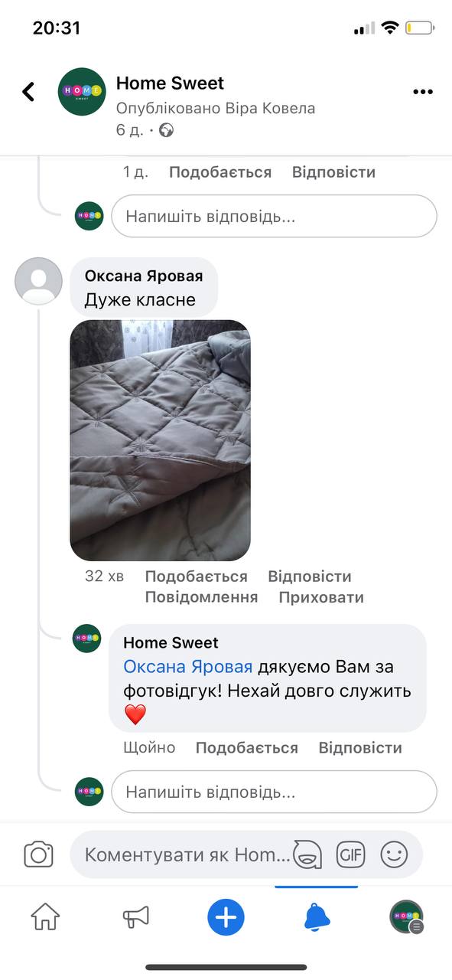This screenshot has width=452, height=980.
Task: Tap the camera icon to attach photo
Action: click(x=38, y=854)
